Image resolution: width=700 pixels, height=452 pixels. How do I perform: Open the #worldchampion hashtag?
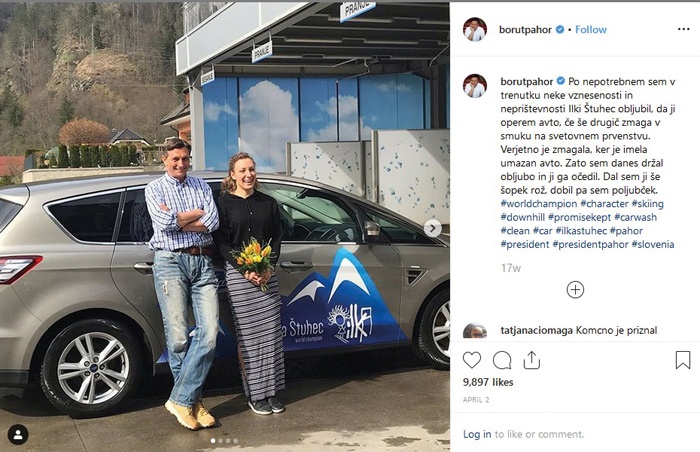(539, 204)
